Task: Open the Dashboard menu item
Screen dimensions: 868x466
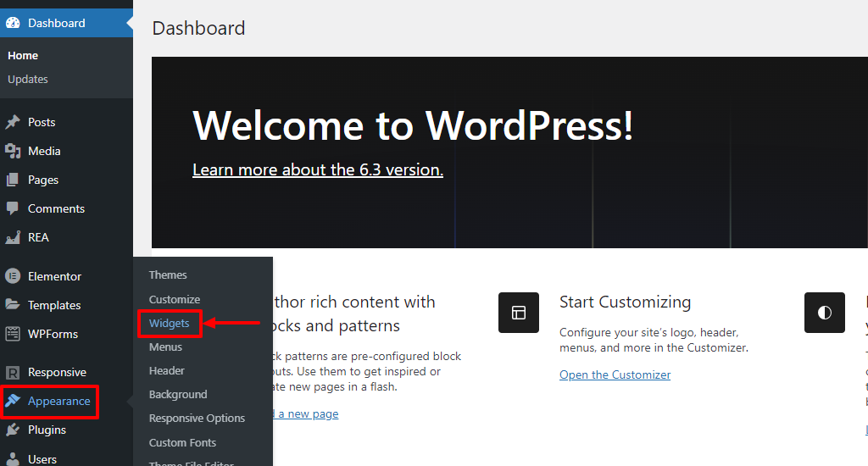Action: [x=66, y=23]
